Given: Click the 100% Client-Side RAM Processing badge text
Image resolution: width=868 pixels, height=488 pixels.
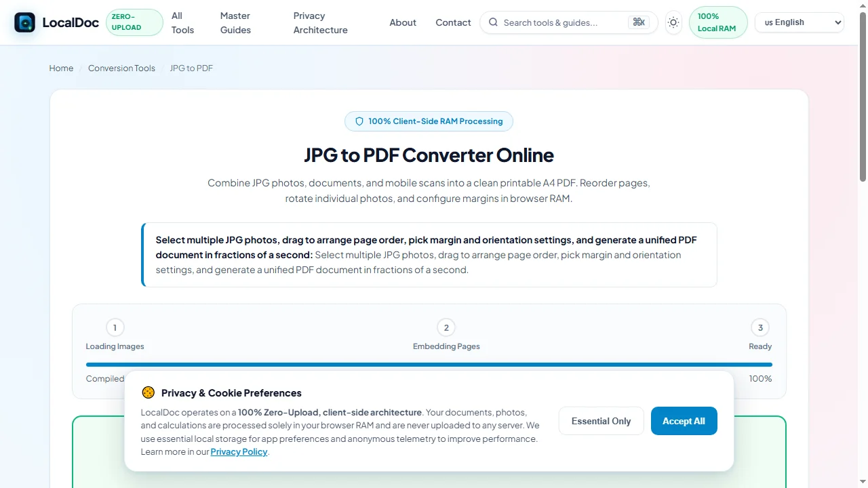Looking at the screenshot, I should coord(435,121).
